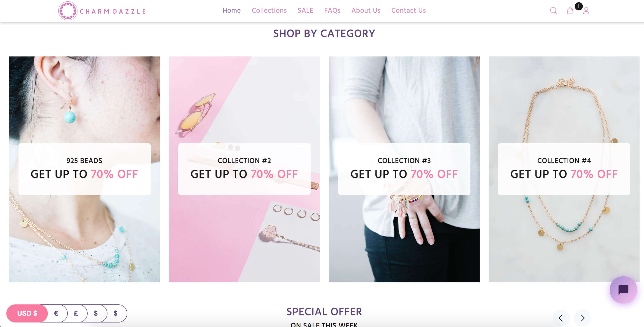The height and width of the screenshot is (327, 644).
Task: Select USD $ currency option
Action: click(27, 313)
